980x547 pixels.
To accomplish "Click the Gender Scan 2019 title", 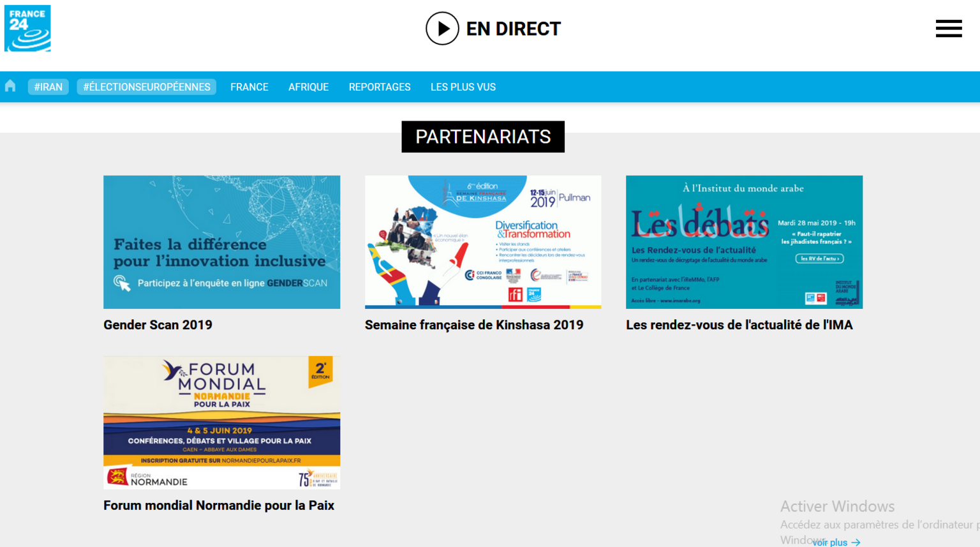I will click(x=158, y=325).
